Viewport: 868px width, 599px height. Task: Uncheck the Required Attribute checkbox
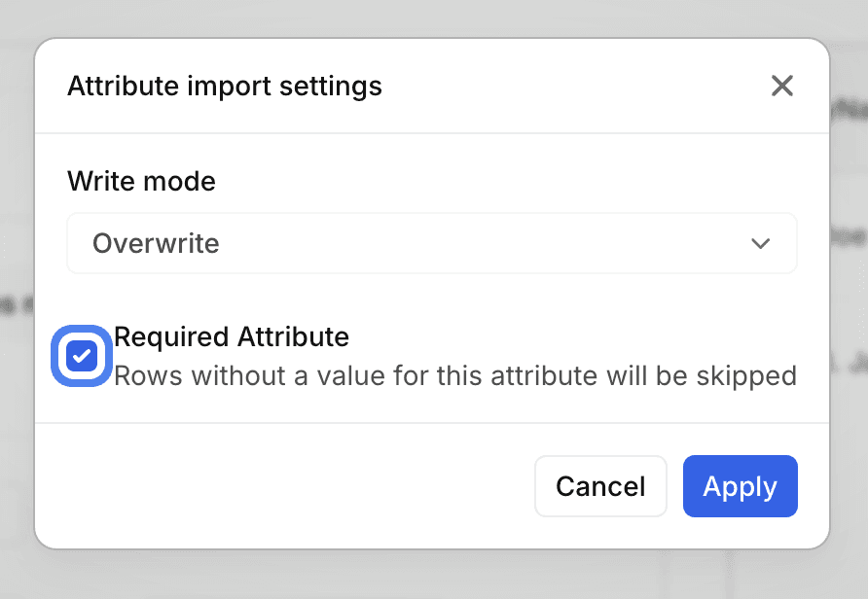tap(82, 356)
